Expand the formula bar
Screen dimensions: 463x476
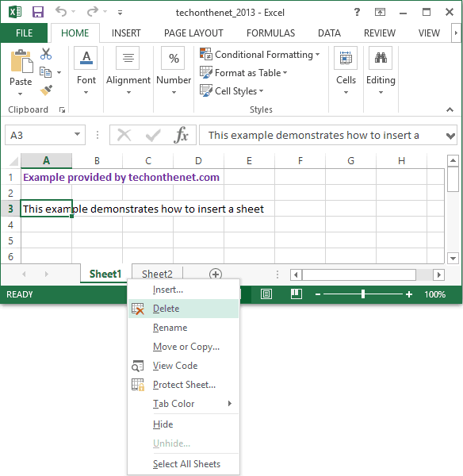click(x=450, y=136)
